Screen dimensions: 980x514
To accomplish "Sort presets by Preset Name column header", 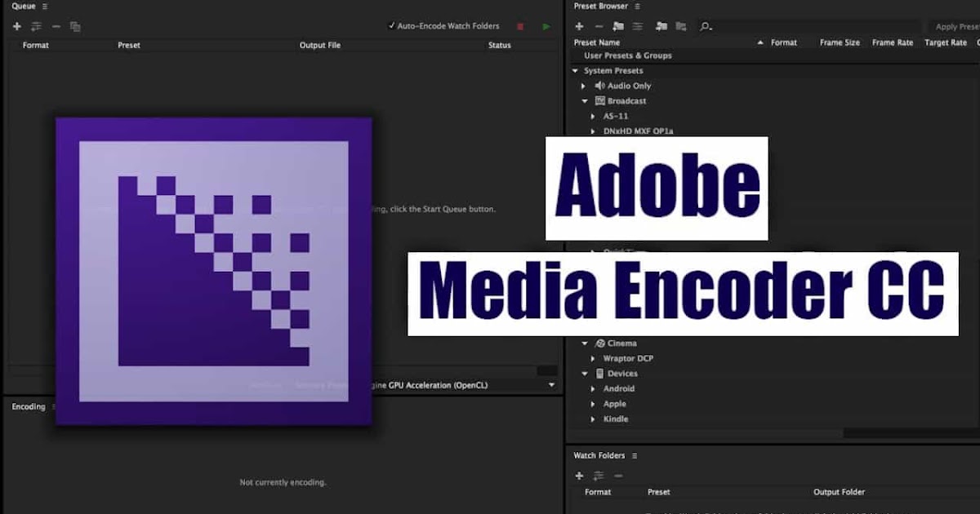I will click(597, 42).
